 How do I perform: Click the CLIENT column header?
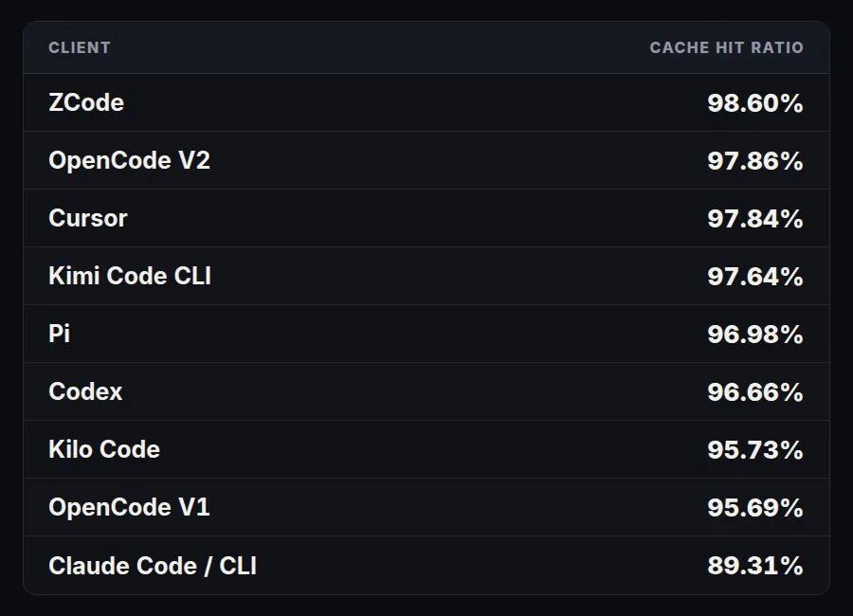[80, 48]
